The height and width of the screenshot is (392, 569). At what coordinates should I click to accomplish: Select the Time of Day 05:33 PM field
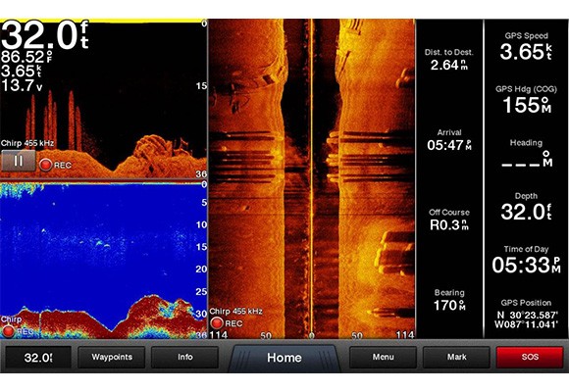[x=526, y=260]
